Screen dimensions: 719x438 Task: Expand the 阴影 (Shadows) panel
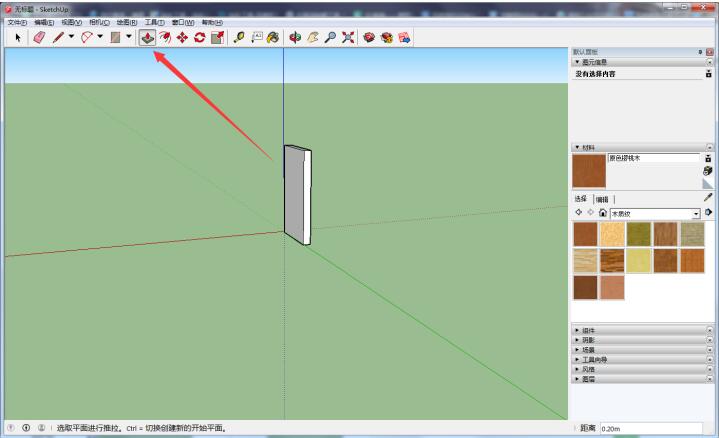point(588,339)
